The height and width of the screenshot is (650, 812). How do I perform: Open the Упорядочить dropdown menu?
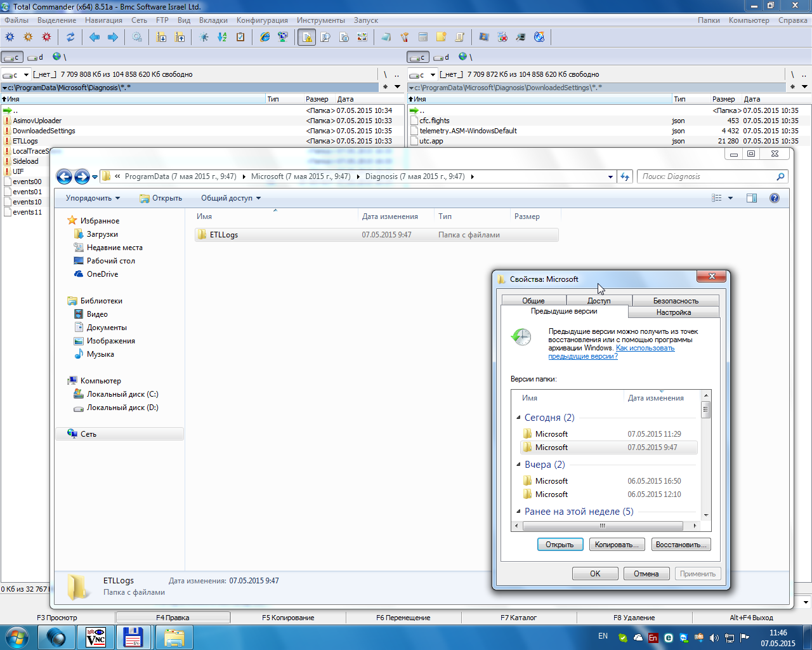93,198
